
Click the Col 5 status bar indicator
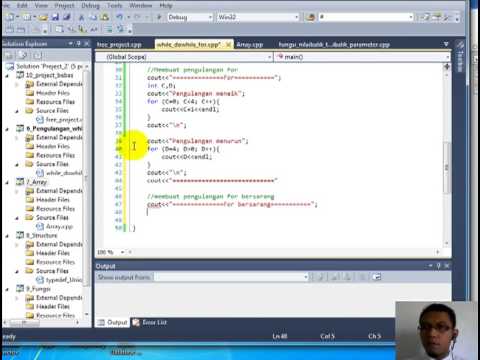click(327, 336)
